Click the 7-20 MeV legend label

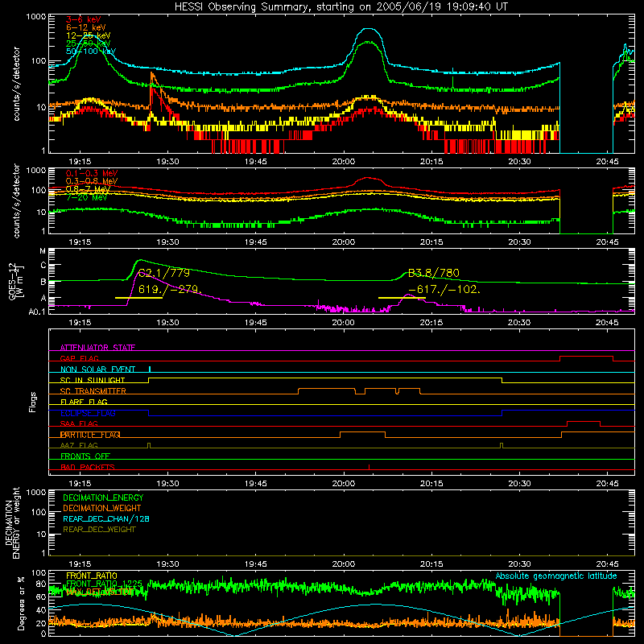click(x=86, y=197)
